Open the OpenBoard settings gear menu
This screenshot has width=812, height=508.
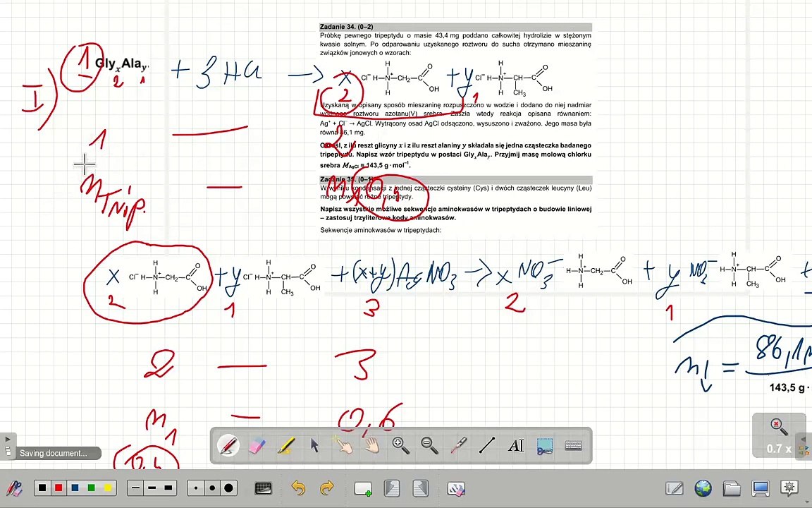pos(789,488)
